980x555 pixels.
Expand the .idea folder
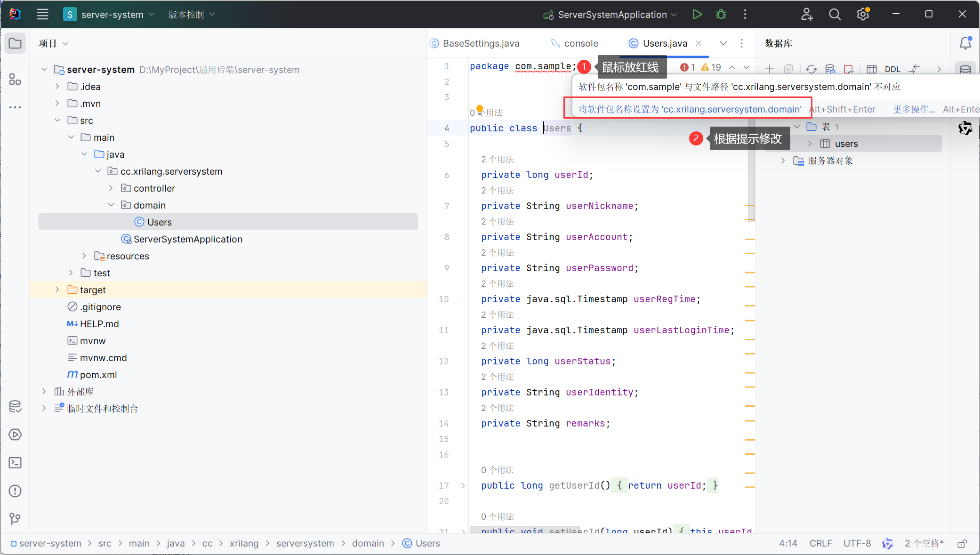click(57, 86)
